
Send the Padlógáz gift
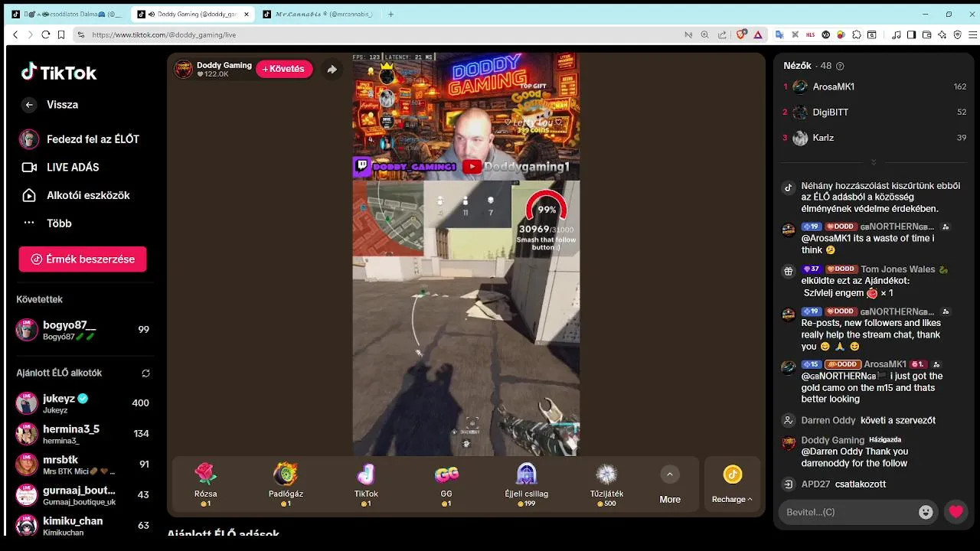click(286, 484)
